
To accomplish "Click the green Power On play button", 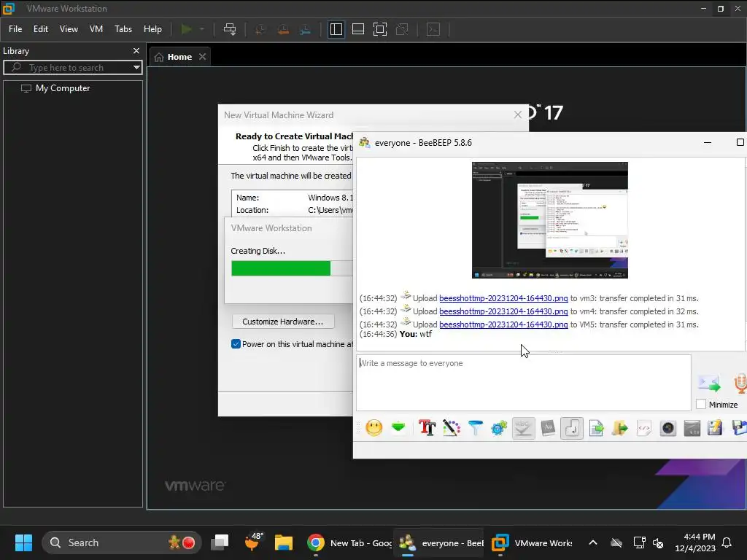I will [186, 29].
